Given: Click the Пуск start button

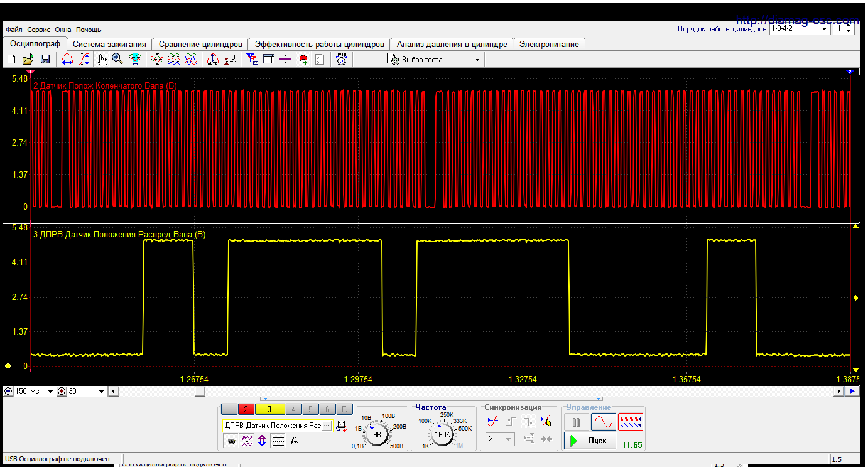Looking at the screenshot, I should click(590, 441).
